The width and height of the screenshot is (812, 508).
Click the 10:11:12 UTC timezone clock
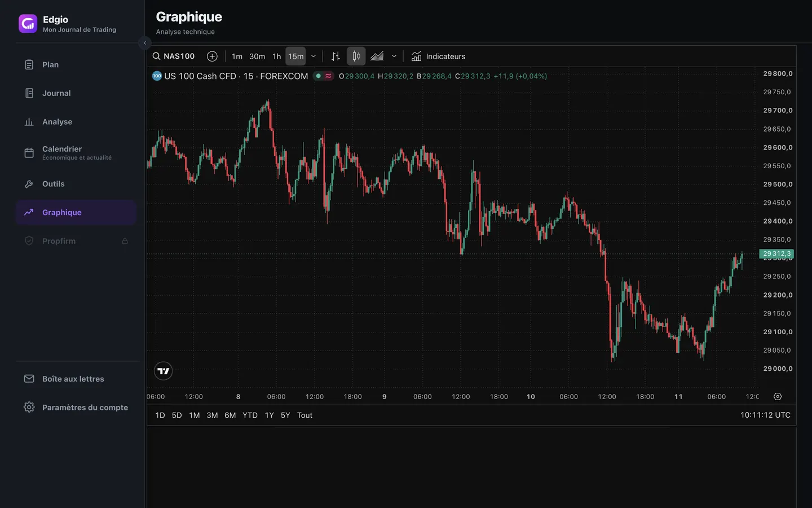765,415
